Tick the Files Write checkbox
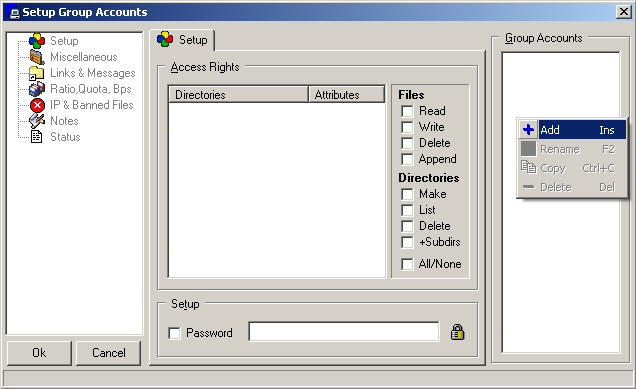 (407, 127)
